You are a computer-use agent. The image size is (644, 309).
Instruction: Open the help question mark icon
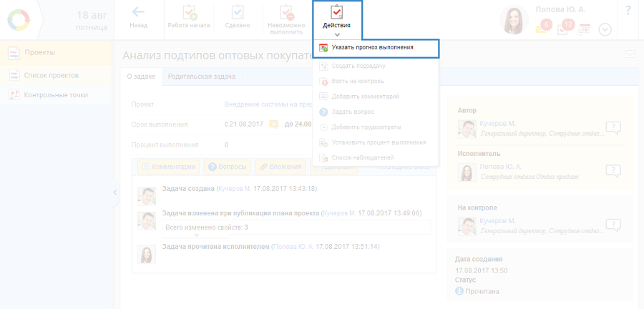click(628, 11)
